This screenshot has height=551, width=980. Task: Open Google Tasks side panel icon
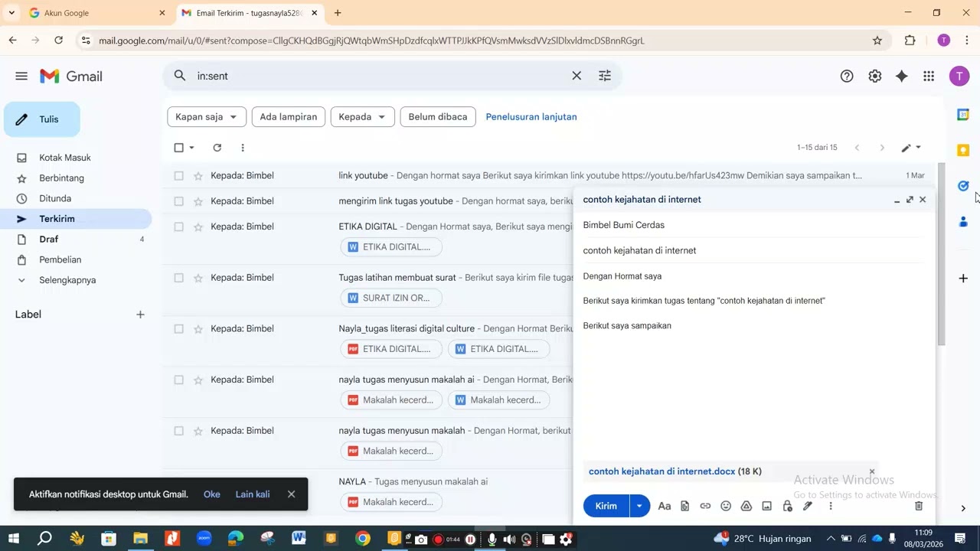(x=963, y=186)
